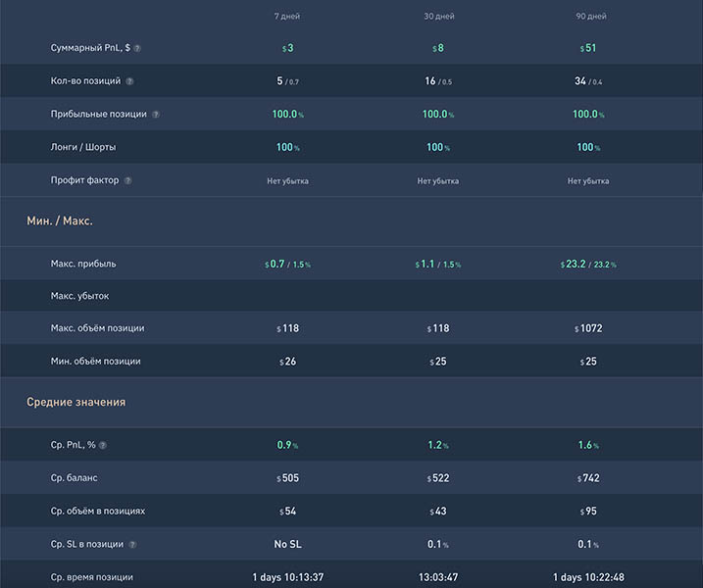This screenshot has width=703, height=588.
Task: Click the 13:03:47 average position time
Action: [x=438, y=577]
